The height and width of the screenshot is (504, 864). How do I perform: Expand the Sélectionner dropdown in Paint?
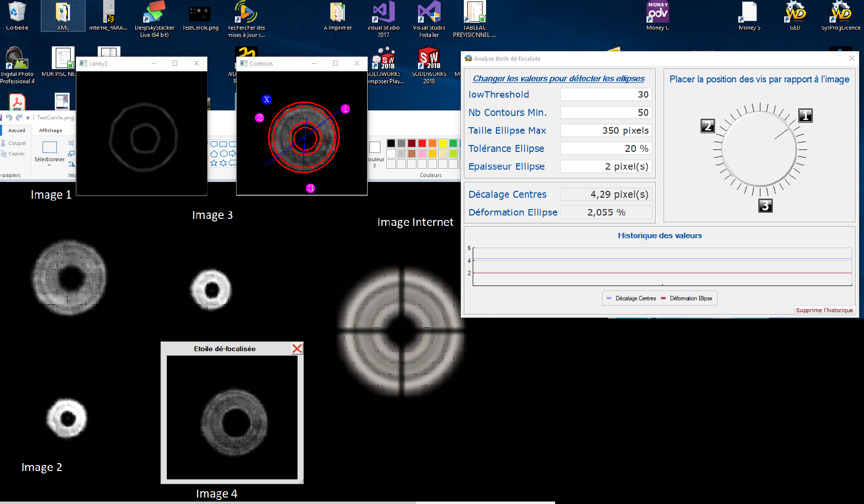(x=49, y=165)
